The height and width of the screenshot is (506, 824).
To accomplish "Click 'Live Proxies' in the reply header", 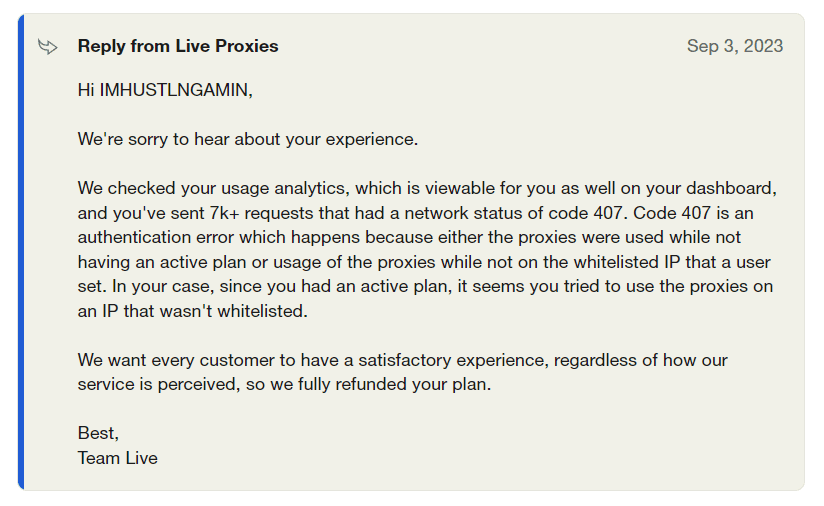I will tap(227, 46).
